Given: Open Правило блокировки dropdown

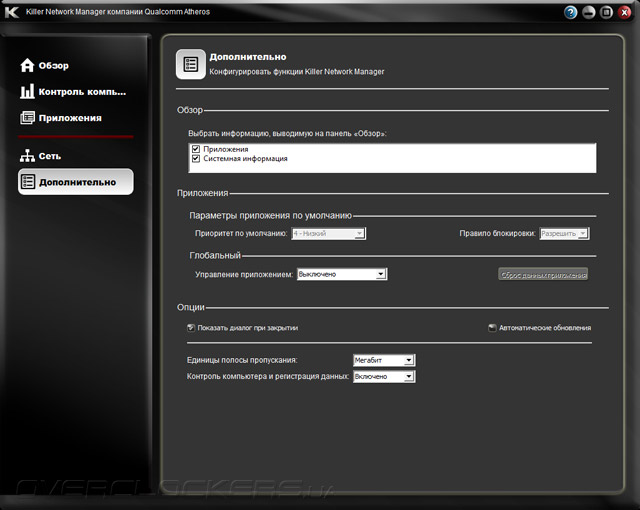Looking at the screenshot, I should 564,233.
